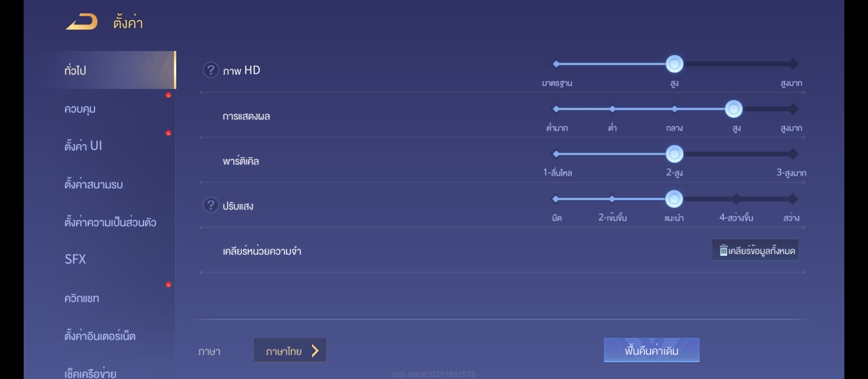868x379 pixels.
Task: Open the ควิกแชท quick chat tab
Action: pos(82,298)
